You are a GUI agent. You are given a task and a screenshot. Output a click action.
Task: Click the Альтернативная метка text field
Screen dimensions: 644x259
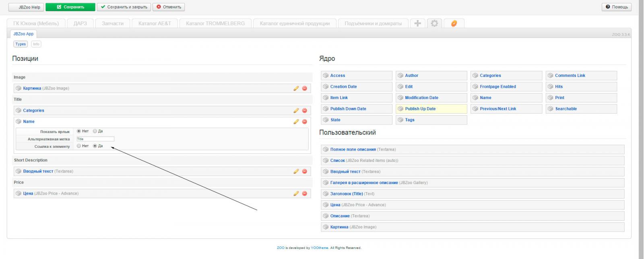(x=95, y=139)
